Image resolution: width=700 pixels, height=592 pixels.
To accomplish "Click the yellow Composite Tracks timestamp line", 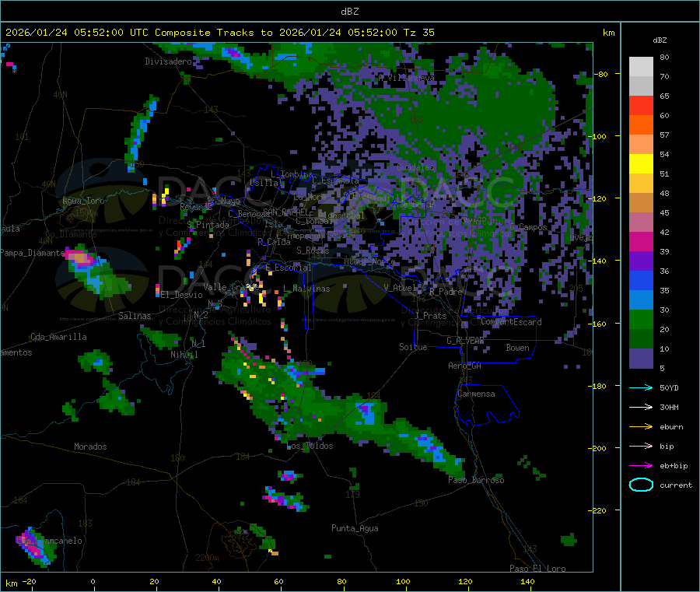I will click(219, 33).
